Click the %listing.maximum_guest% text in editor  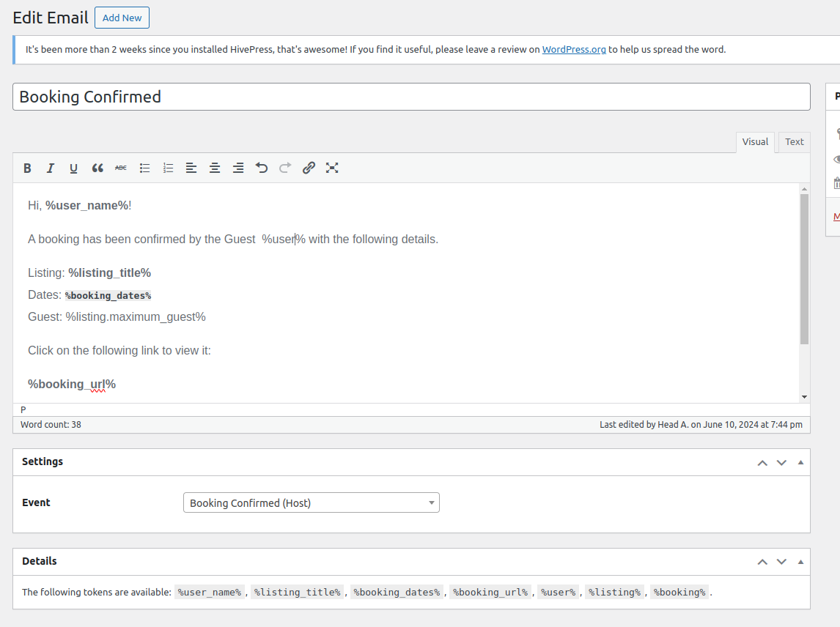click(x=136, y=317)
